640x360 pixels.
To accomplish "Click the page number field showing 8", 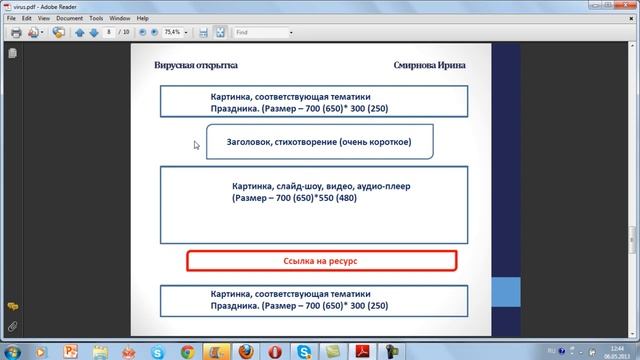I will tap(109, 32).
